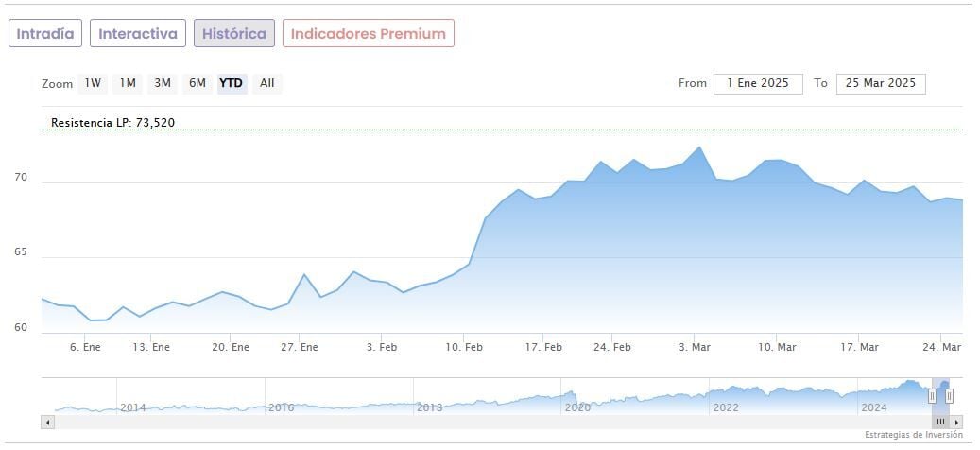Click the Resistencia LP: 73,520 label

pos(112,123)
